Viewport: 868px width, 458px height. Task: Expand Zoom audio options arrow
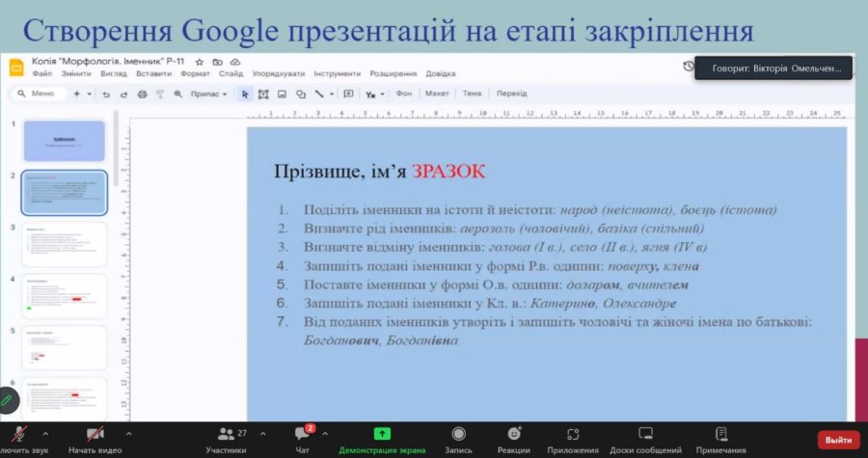pos(45,434)
